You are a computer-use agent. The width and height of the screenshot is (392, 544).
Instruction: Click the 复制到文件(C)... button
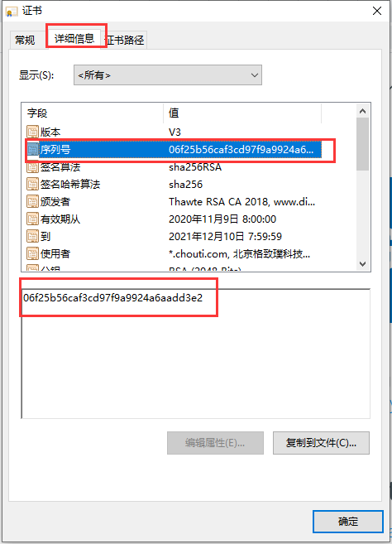321,443
